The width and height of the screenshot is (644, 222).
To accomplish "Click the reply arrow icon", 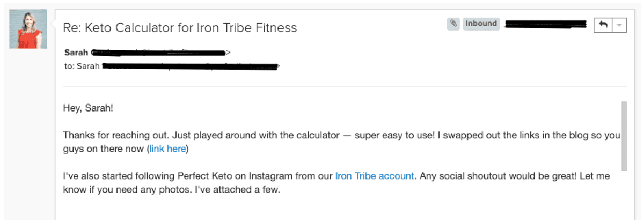I will click(603, 25).
